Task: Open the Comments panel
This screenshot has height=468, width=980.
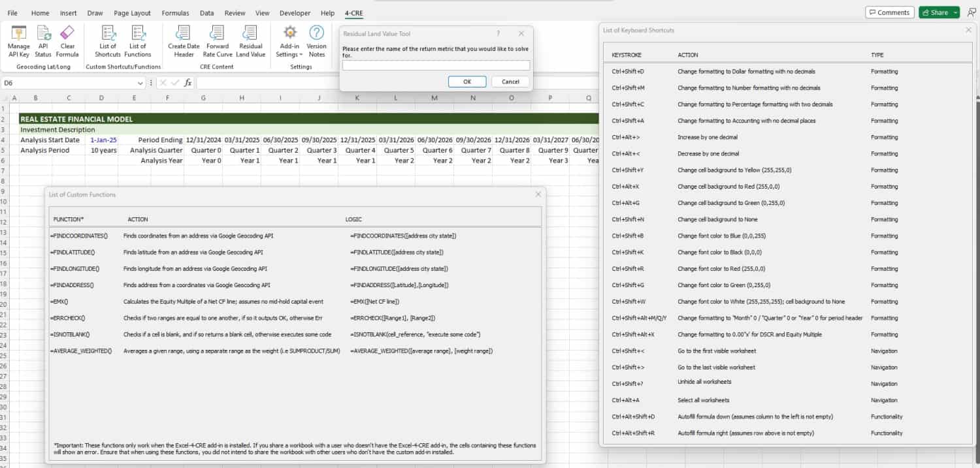Action: (889, 12)
